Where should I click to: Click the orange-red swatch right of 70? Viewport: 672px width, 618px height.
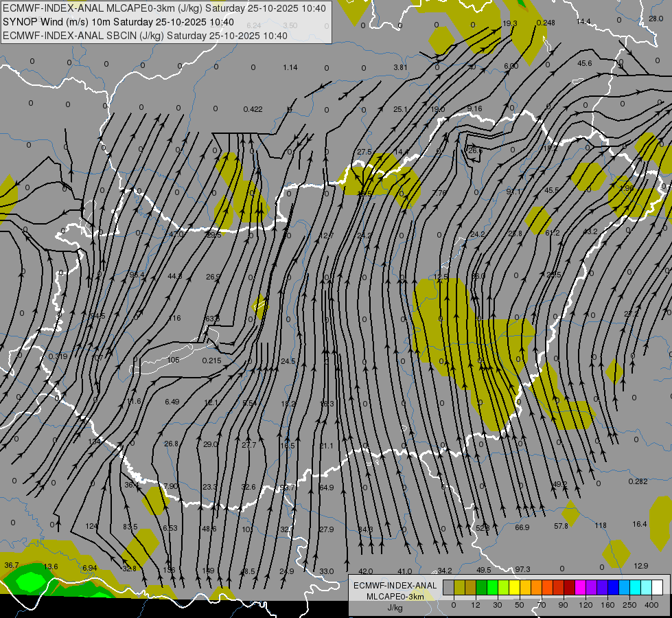(548, 588)
